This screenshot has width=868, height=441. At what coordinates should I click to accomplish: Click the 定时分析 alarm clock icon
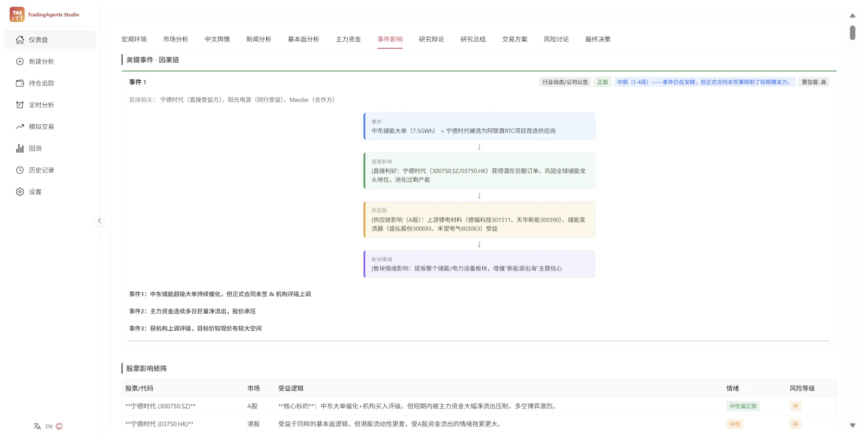point(20,105)
